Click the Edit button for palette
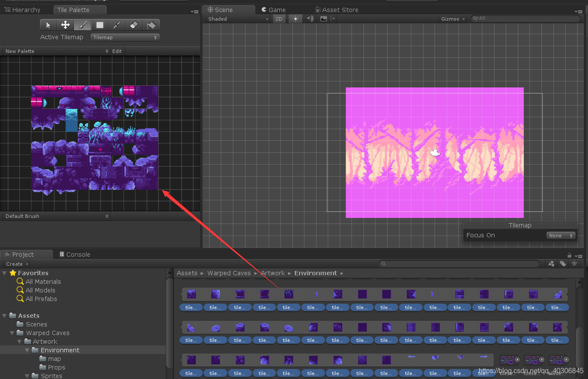588x379 pixels. point(117,51)
